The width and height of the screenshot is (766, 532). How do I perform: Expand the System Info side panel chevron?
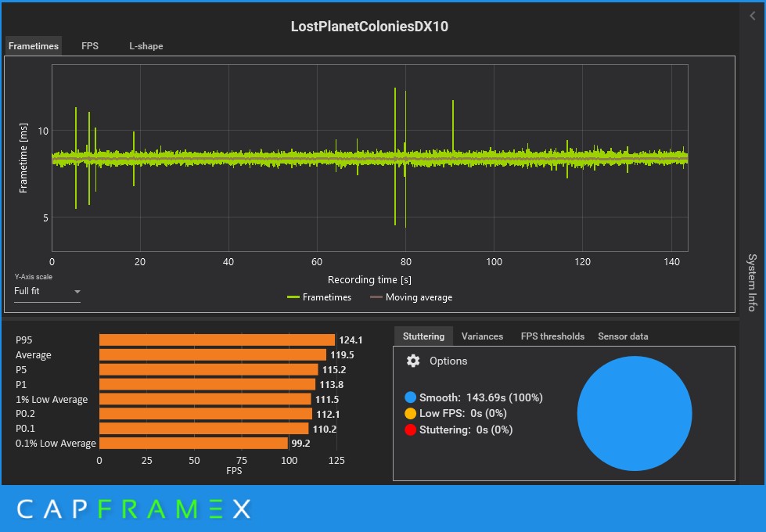753,16
